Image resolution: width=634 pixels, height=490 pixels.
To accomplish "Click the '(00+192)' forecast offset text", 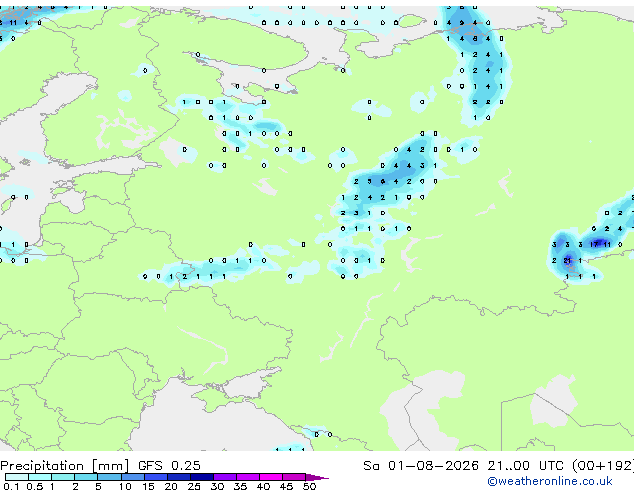I will pos(602,466).
